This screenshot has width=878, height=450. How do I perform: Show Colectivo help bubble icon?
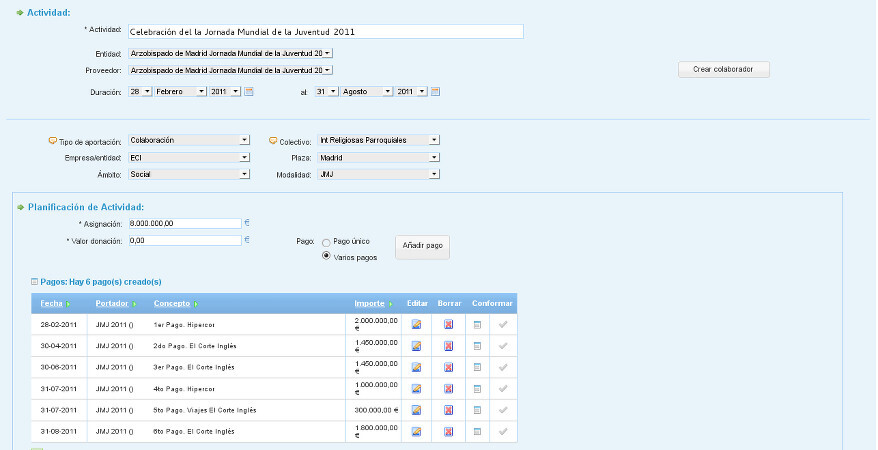273,141
